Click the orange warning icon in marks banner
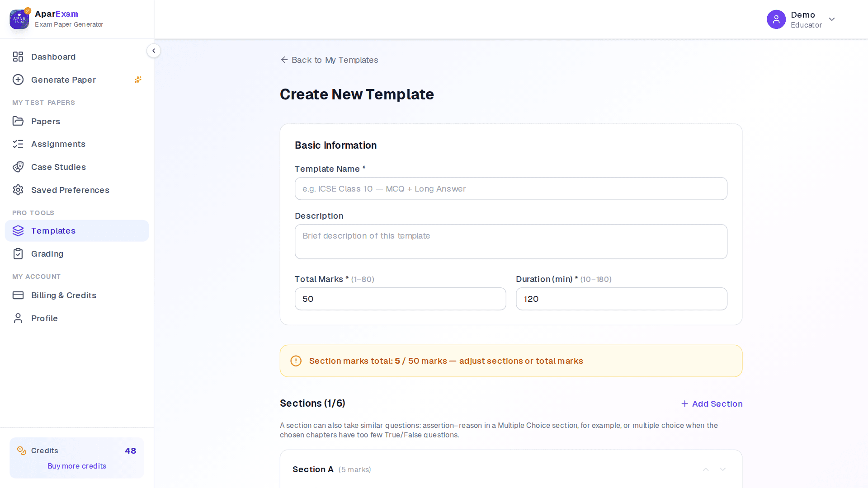 click(x=296, y=361)
